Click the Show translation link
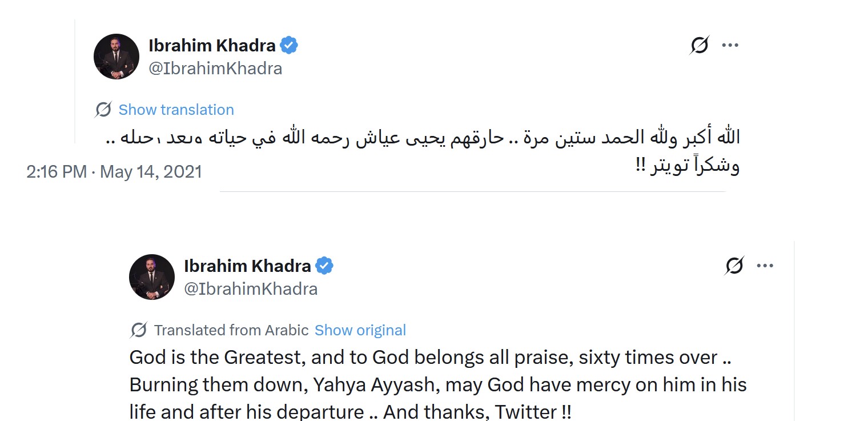 click(176, 110)
